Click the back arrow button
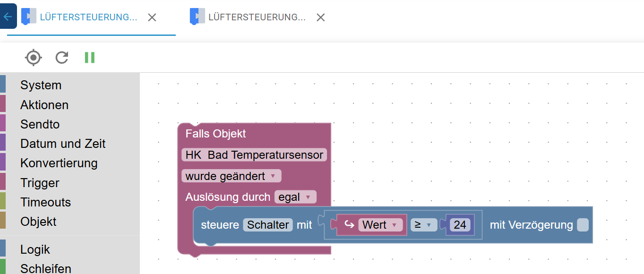Screen dimensions: 644x274 click(8, 17)
